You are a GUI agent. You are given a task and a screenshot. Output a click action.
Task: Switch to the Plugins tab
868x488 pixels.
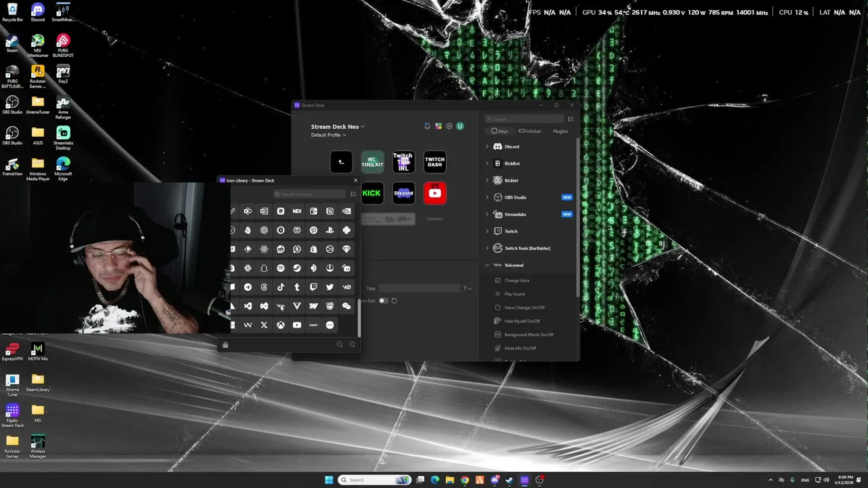[x=560, y=131]
